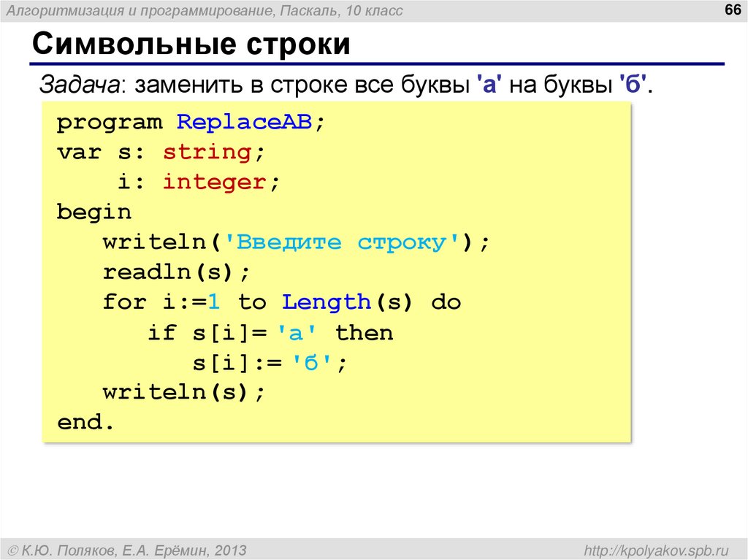The image size is (748, 560).
Task: Click the literal 'а' in the if condition
Action: tap(297, 333)
